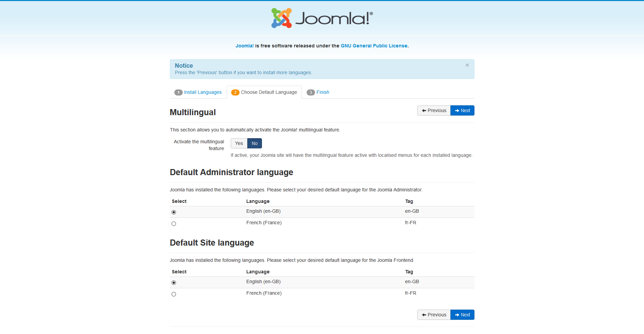644x334 pixels.
Task: Select the Choose Default Language tab
Action: click(264, 92)
